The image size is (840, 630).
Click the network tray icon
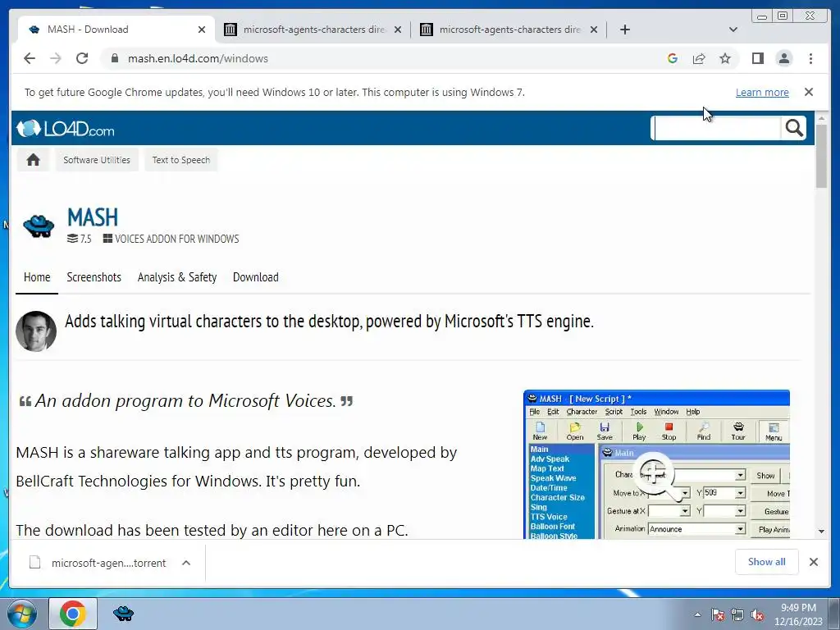click(x=737, y=615)
